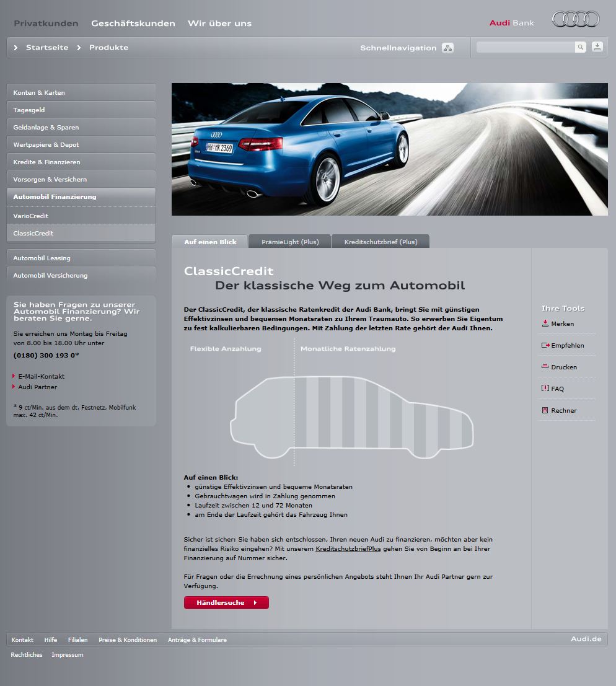
Task: Switch to the Auf einen Blick tab
Action: [x=210, y=242]
